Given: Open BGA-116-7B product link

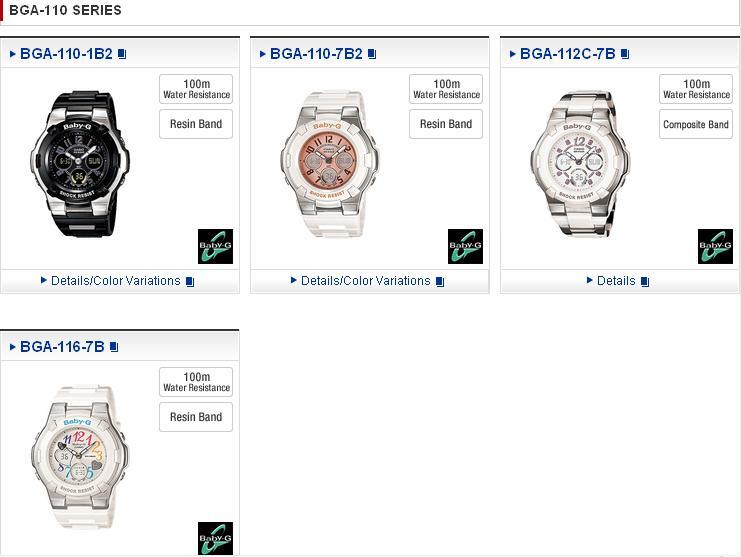Looking at the screenshot, I should [62, 347].
